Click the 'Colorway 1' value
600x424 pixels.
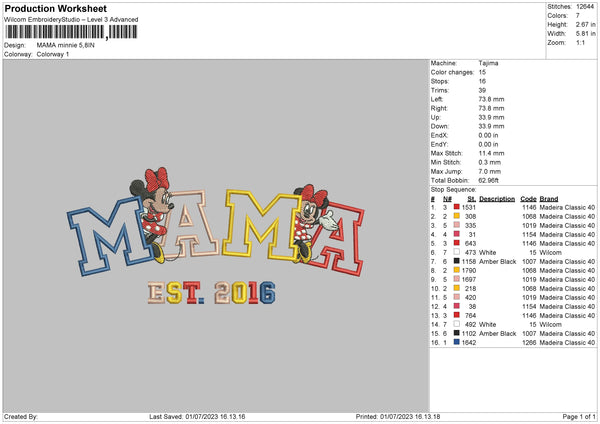[x=53, y=54]
